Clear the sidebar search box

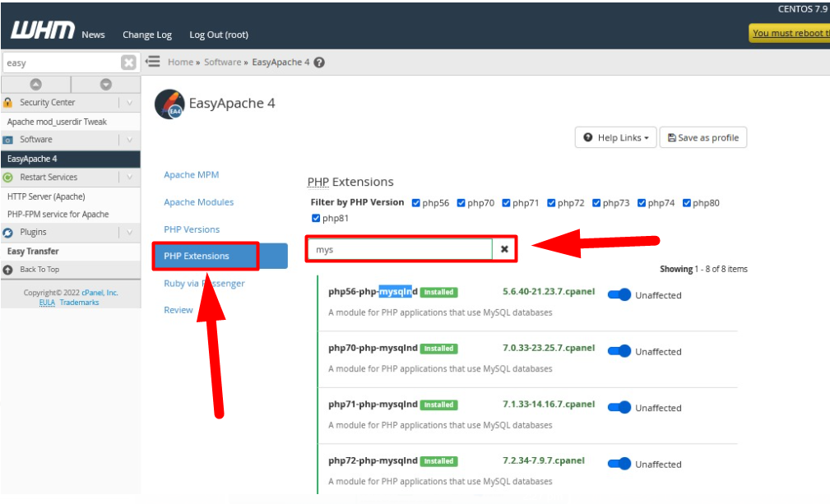tap(128, 63)
